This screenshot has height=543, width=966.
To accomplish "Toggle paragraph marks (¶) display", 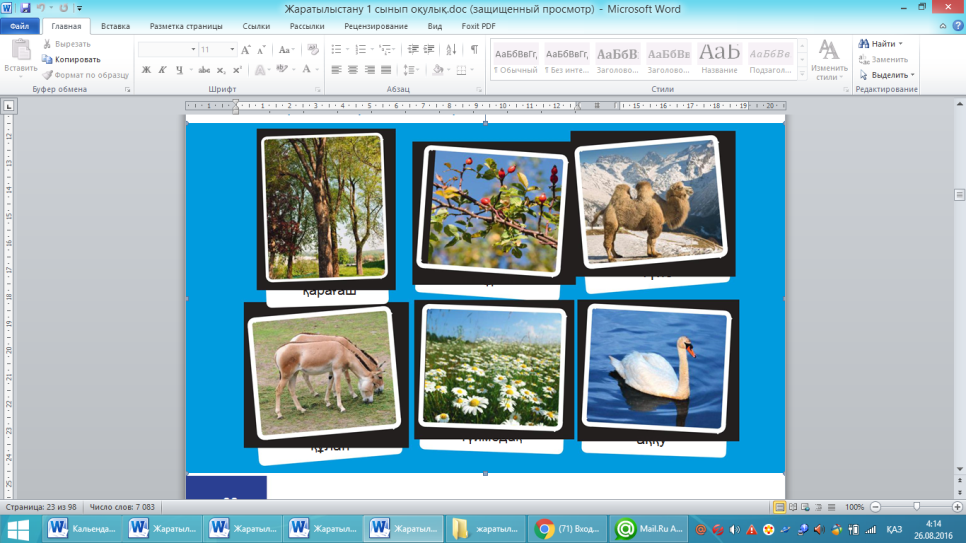I will (x=474, y=49).
